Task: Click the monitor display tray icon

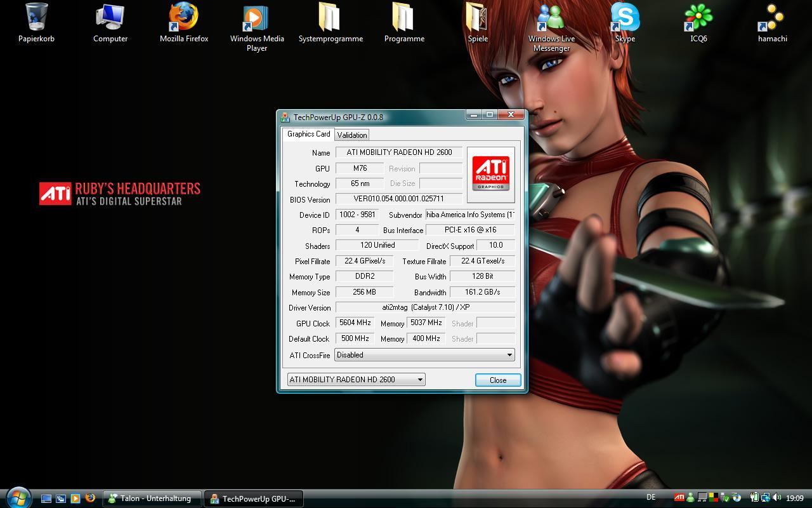Action: 702,497
